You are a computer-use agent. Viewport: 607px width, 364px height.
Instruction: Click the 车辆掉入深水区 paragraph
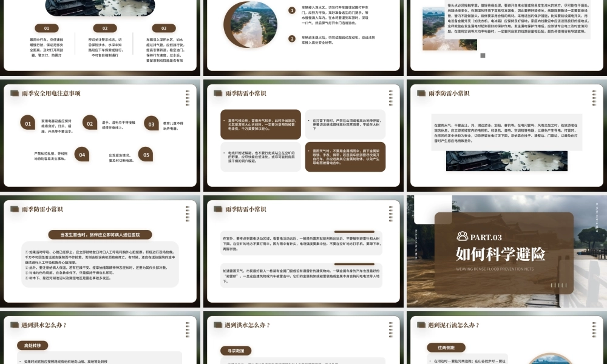point(335,15)
